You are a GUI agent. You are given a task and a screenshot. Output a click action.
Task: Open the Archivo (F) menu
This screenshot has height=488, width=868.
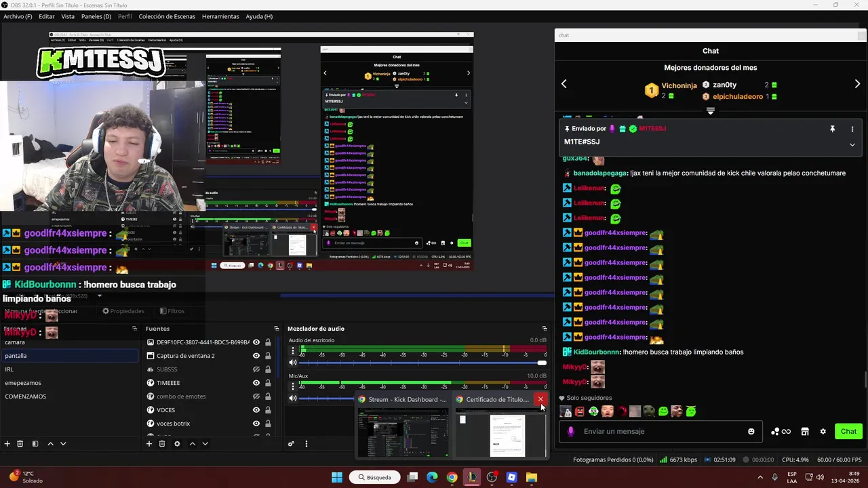click(x=18, y=16)
